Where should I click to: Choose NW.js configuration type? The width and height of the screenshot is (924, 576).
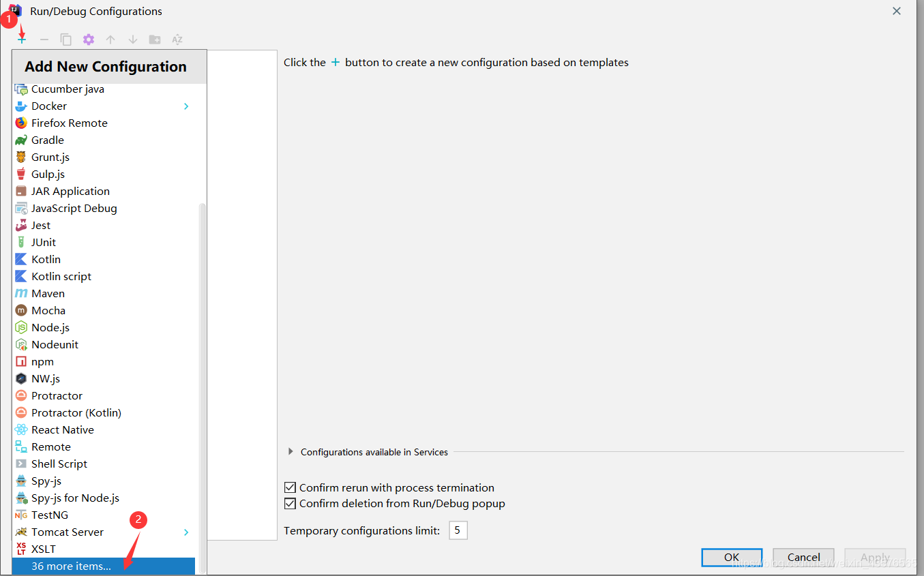(x=104, y=379)
